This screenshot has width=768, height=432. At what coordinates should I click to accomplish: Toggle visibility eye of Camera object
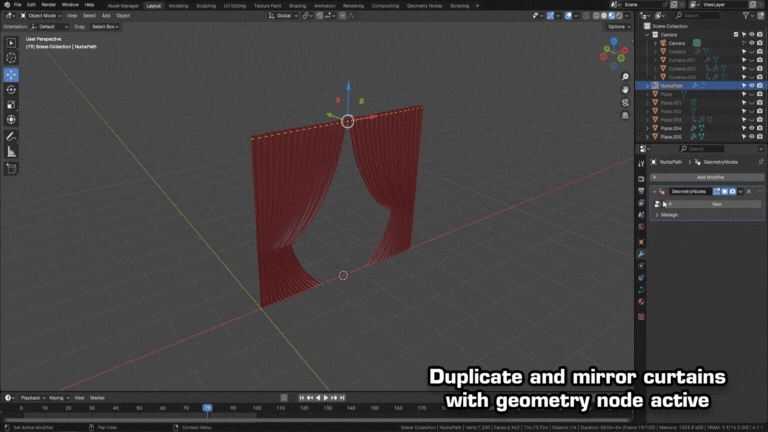(x=752, y=43)
